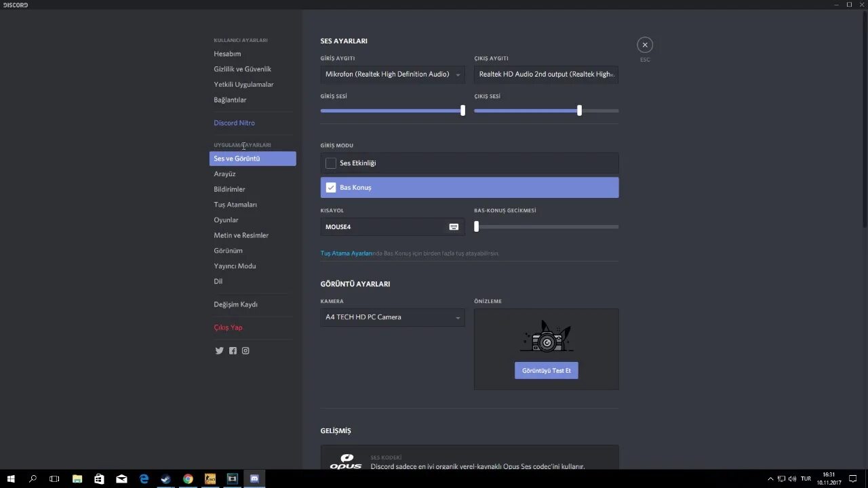Image resolution: width=868 pixels, height=488 pixels.
Task: Enable the Ses Etkinliği input mode
Action: point(469,163)
